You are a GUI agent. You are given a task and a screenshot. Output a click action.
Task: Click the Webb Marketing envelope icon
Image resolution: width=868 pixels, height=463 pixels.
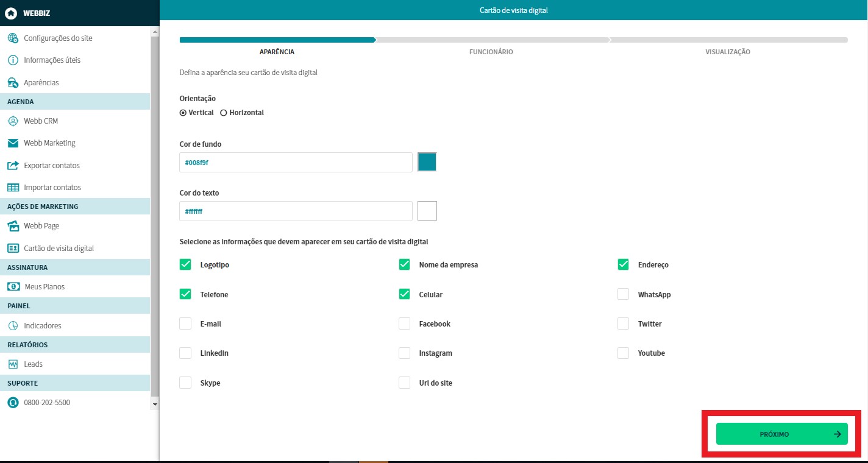[13, 143]
